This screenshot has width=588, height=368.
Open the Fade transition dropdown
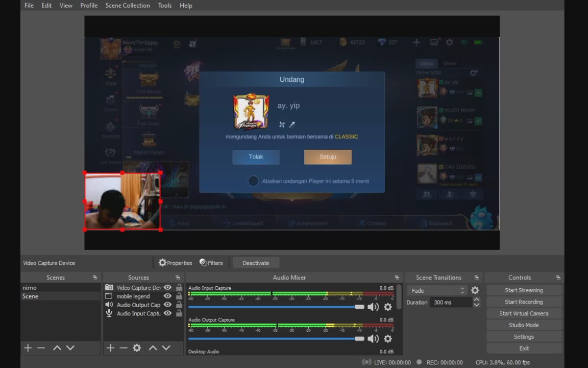437,290
